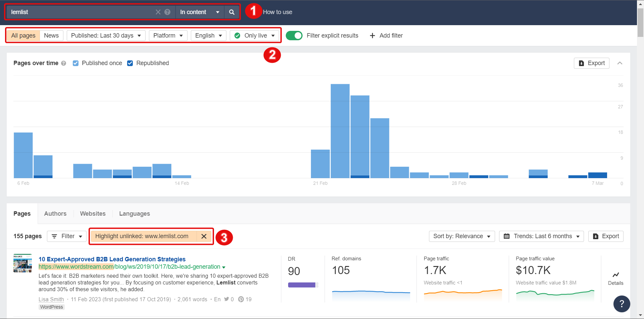Screen dimensions: 644x319
Task: Uncheck the Published once checkbox
Action: [76, 63]
